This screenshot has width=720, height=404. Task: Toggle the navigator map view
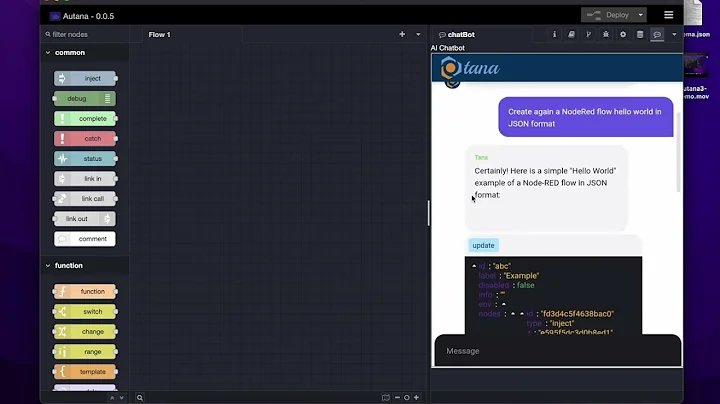(x=386, y=398)
